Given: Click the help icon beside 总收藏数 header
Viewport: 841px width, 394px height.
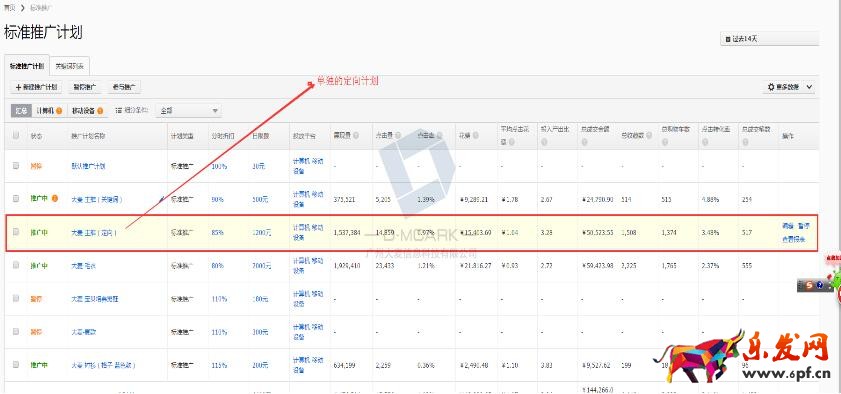Looking at the screenshot, I should pos(649,136).
